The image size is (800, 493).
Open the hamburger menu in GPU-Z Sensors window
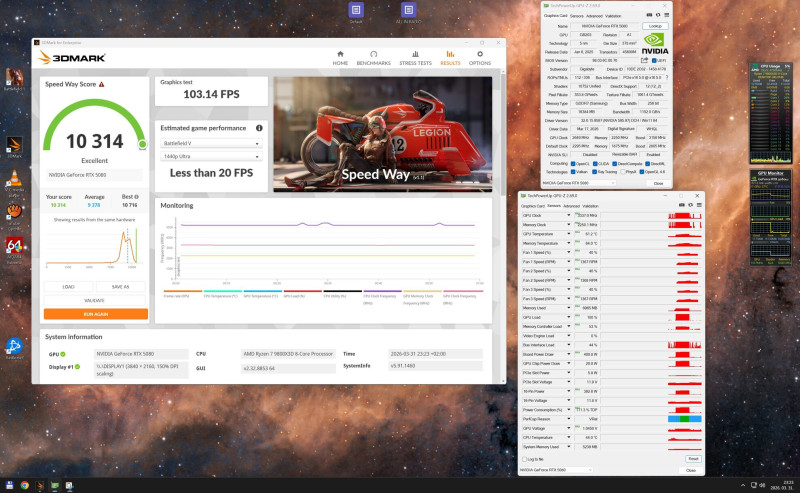[699, 205]
